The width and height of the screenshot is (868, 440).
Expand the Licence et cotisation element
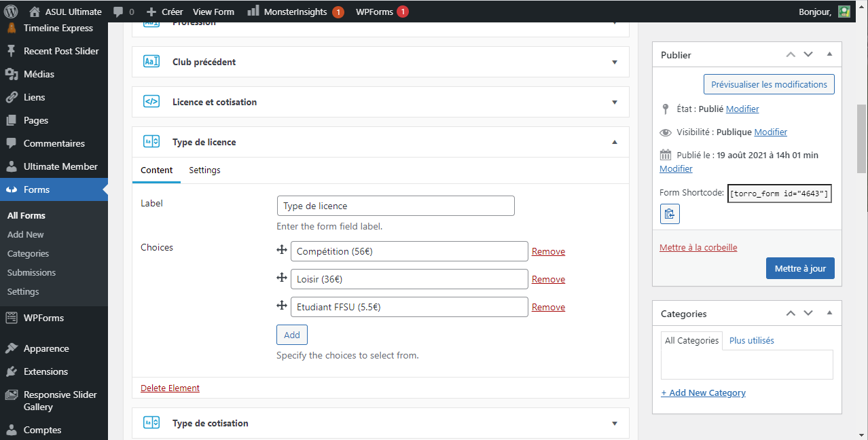[614, 103]
